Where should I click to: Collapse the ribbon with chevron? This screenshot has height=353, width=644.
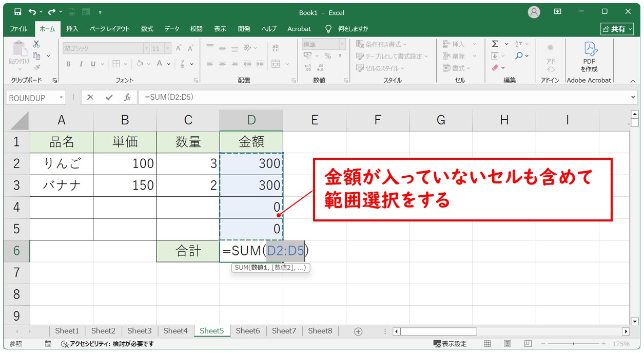click(x=633, y=81)
